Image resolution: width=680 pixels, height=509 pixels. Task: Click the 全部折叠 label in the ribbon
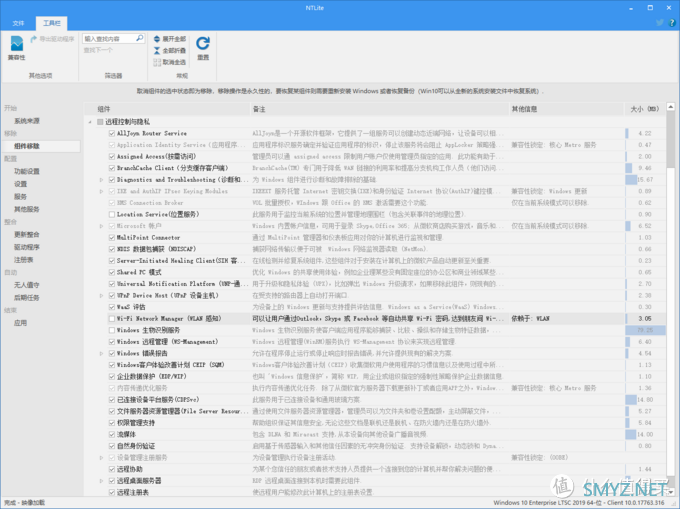point(174,51)
